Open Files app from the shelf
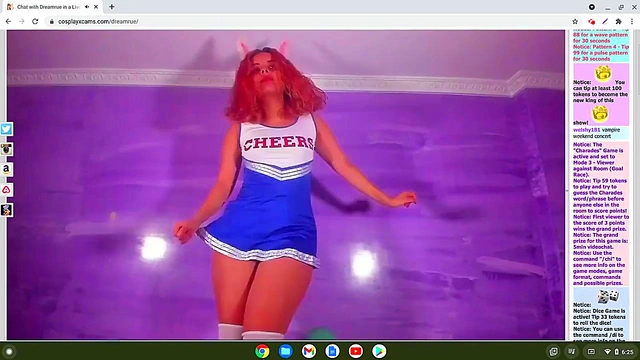Image resolution: width=640 pixels, height=360 pixels. click(286, 351)
